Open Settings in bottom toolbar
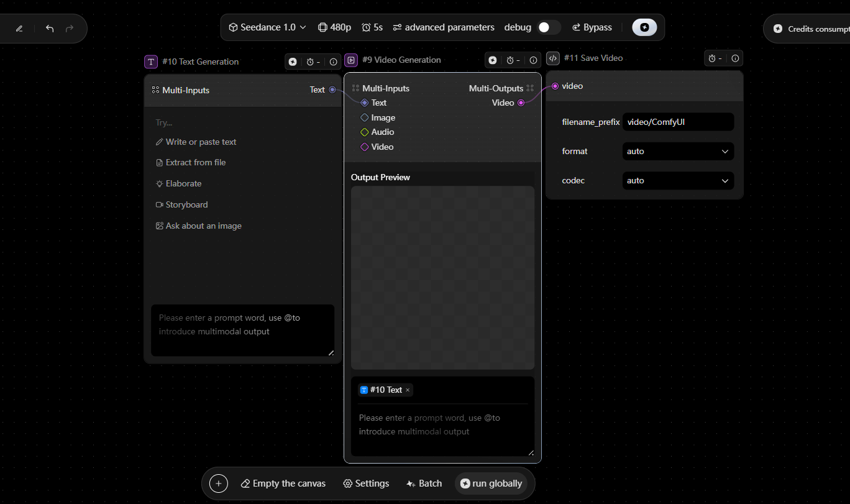This screenshot has width=850, height=504. coord(366,483)
